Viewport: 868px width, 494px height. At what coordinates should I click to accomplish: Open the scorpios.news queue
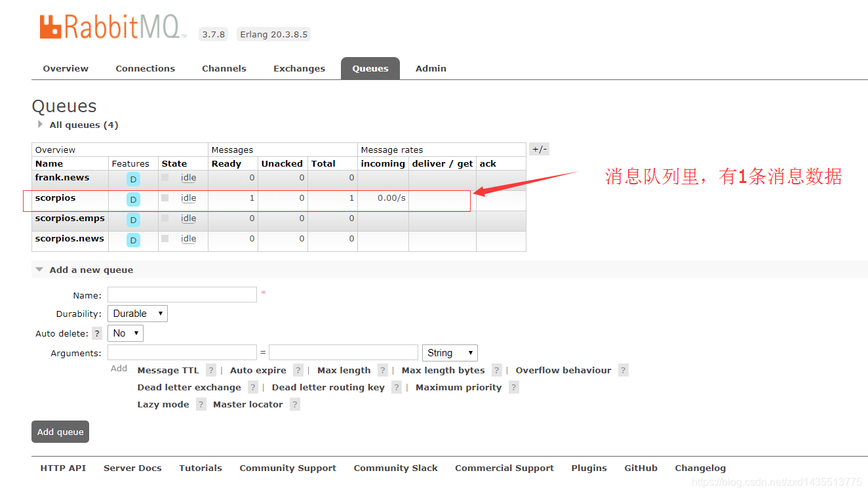click(x=69, y=238)
